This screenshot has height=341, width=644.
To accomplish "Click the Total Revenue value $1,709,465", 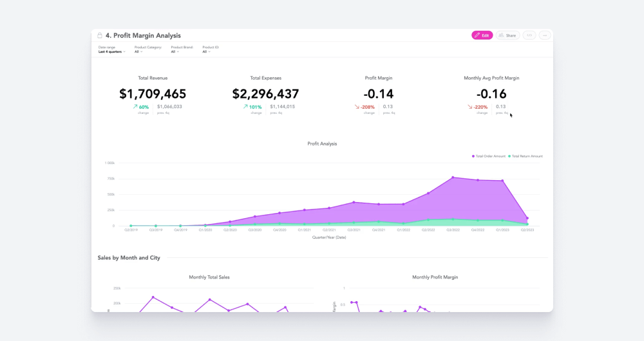I will click(153, 94).
